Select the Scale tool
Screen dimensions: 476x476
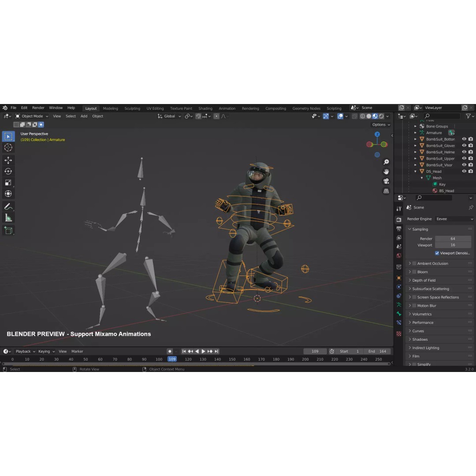8,182
